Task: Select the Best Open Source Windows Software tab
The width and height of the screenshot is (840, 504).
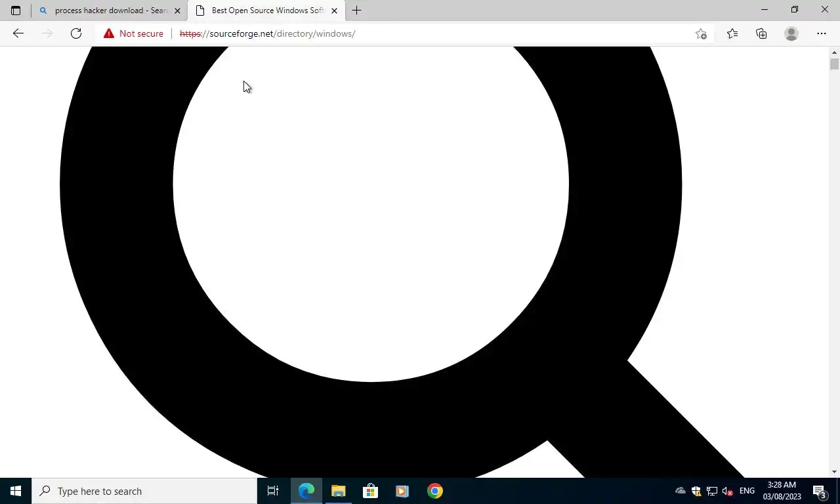Action: (x=266, y=10)
